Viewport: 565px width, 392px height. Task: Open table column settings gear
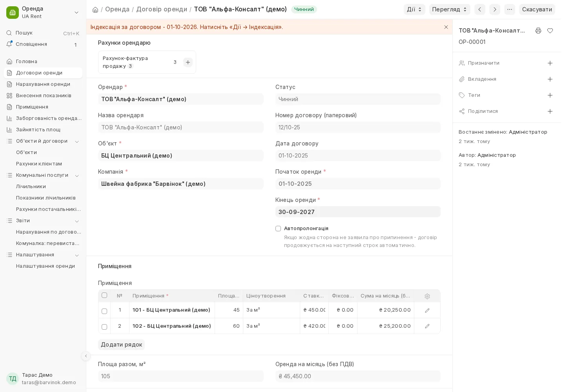coord(427,296)
